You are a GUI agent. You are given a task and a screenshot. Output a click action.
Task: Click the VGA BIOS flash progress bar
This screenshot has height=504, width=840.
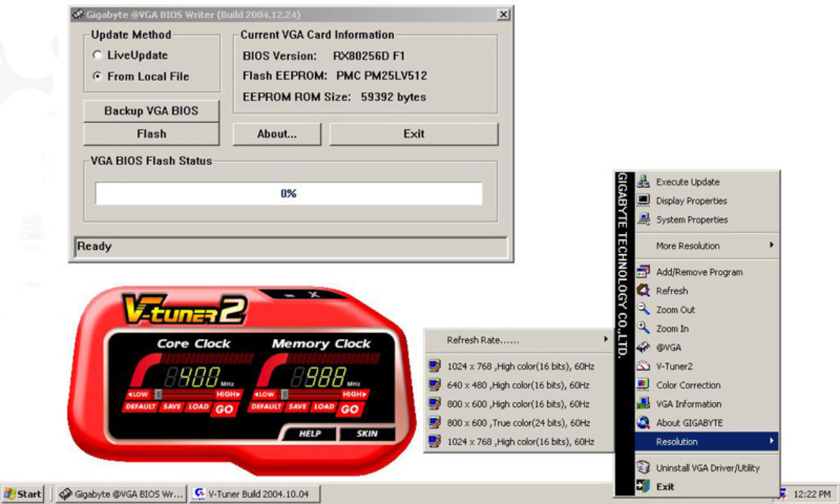[289, 193]
